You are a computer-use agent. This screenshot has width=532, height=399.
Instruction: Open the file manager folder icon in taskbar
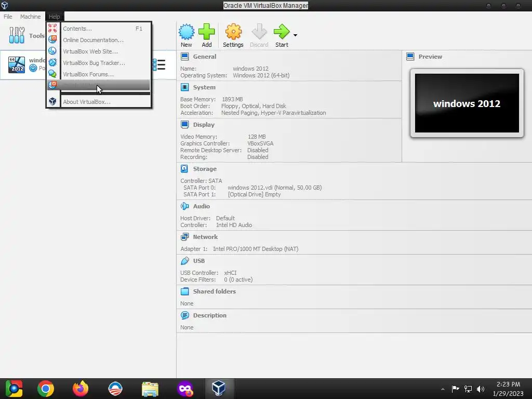(150, 389)
